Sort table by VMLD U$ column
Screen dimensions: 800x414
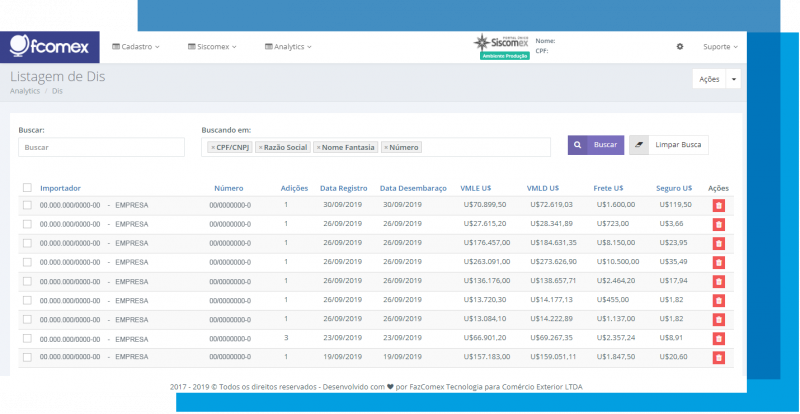[542, 188]
